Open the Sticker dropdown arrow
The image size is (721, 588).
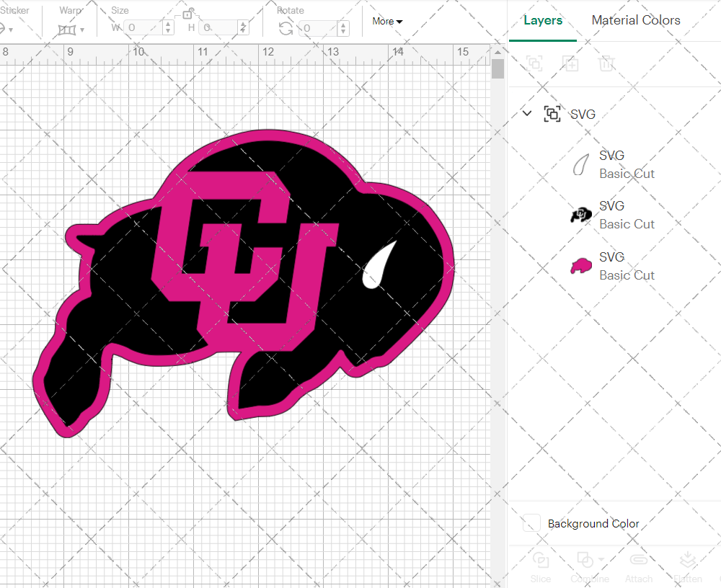point(11,30)
